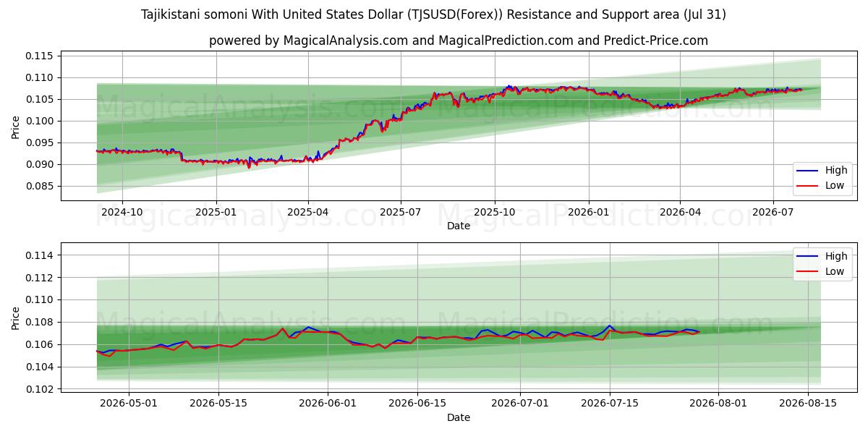This screenshot has height=434, width=868.
Task: Click 'High' in the top chart legend
Action: 836,171
